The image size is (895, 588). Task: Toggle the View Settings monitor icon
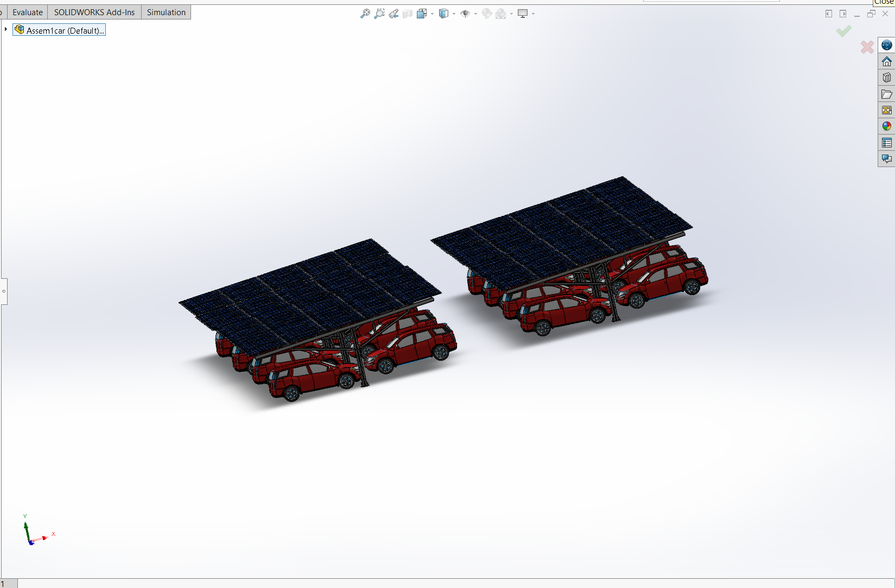click(x=523, y=14)
